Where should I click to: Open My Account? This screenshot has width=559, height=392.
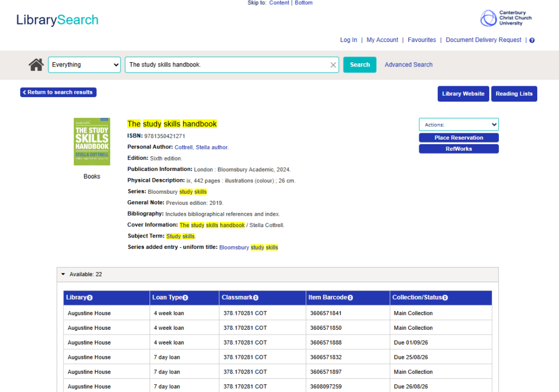point(382,40)
